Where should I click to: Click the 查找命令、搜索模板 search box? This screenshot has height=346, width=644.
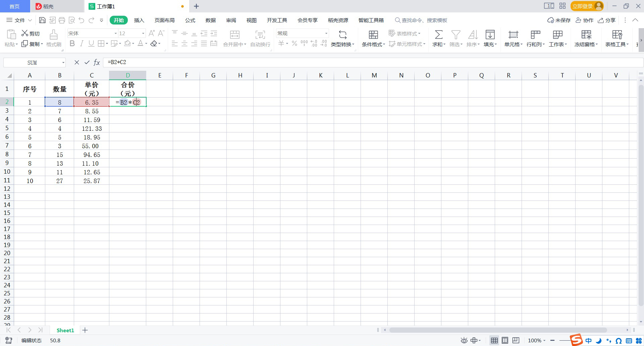coord(421,20)
